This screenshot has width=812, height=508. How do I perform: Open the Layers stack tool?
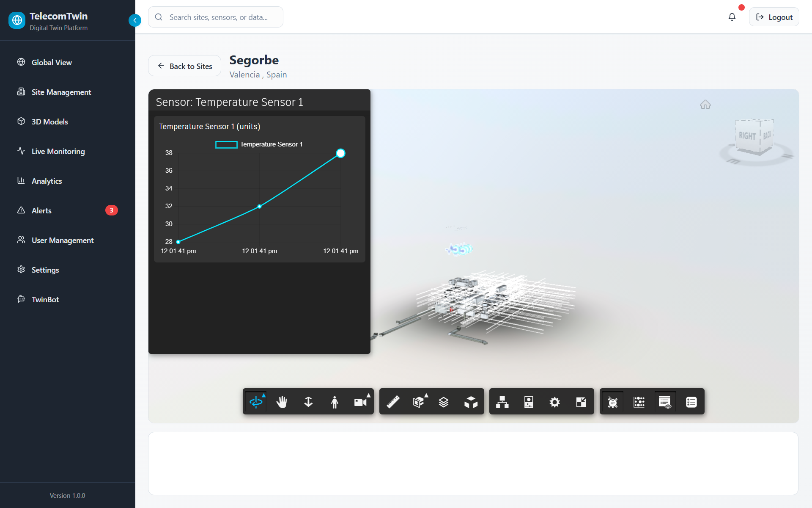(444, 402)
